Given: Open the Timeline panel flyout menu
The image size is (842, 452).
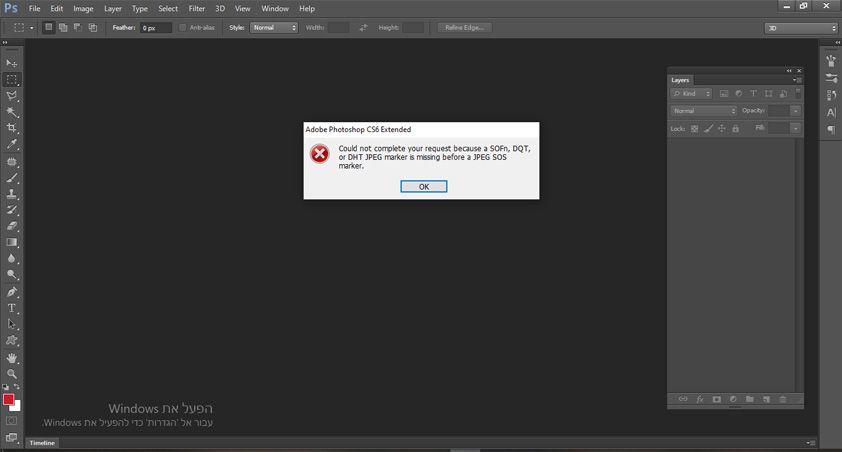Looking at the screenshot, I should 811,443.
